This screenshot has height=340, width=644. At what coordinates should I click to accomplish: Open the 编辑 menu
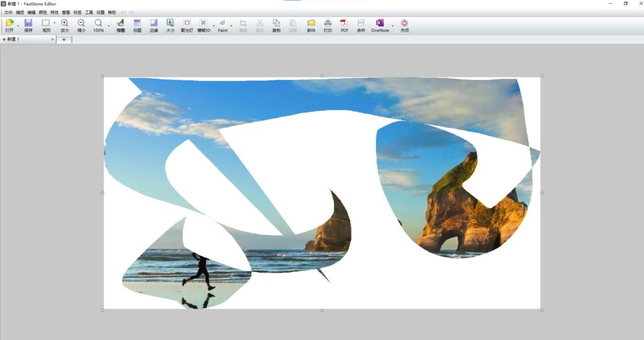(x=31, y=13)
